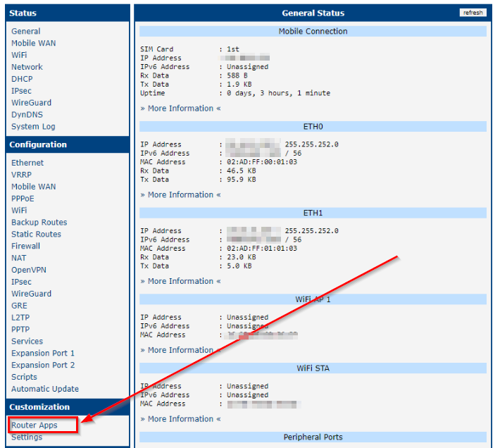
Task: Expand More Information for Mobile Connection
Action: (x=180, y=108)
